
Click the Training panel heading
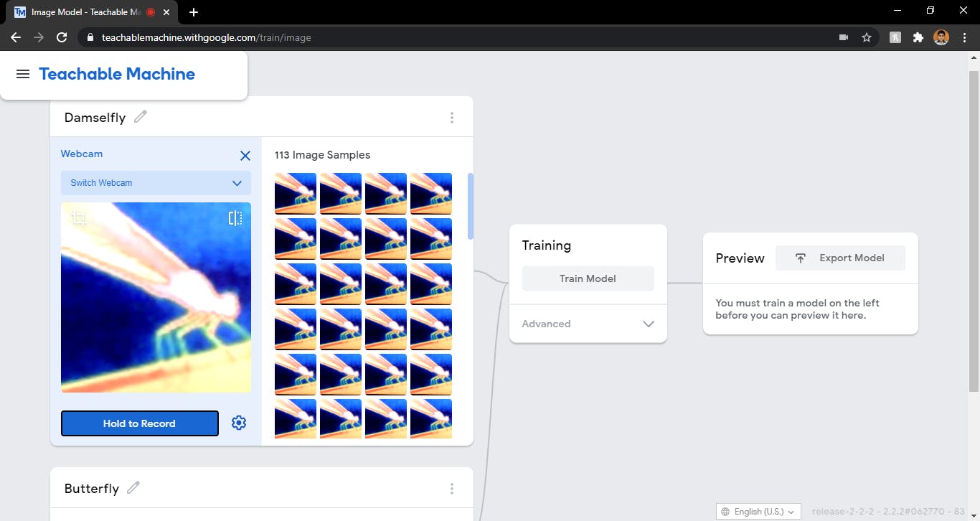tap(547, 245)
